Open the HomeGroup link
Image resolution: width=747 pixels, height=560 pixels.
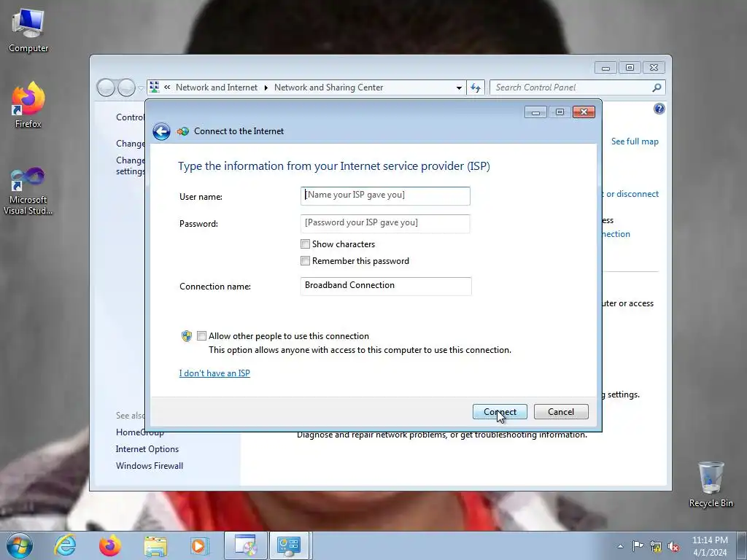(x=139, y=432)
